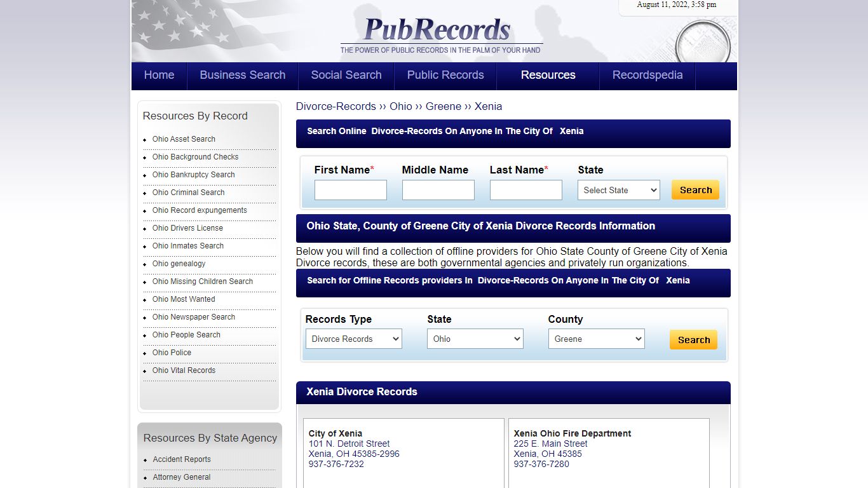
Task: Open Ohio Missing Children Search link
Action: point(203,281)
